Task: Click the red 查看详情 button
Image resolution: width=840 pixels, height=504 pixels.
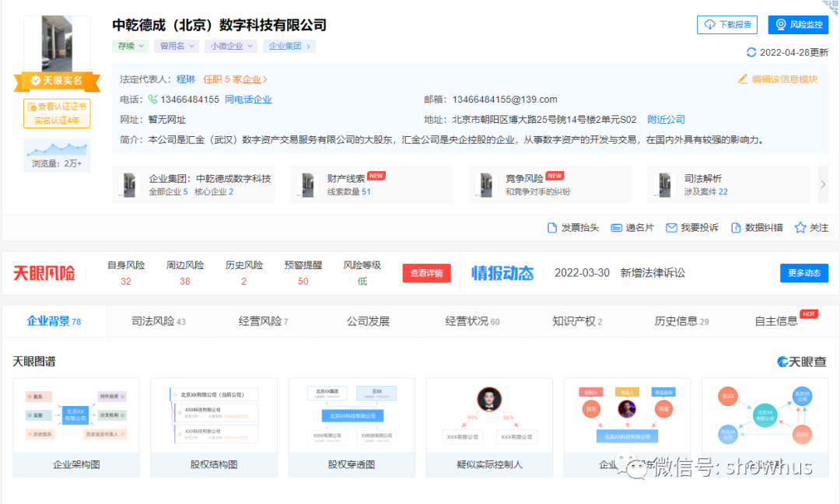Action: point(426,273)
